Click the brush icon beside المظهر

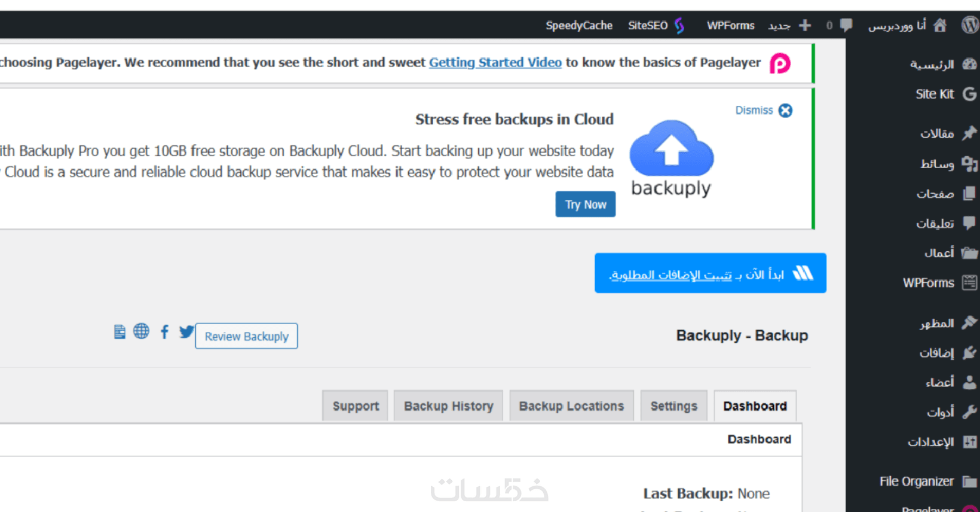pyautogui.click(x=970, y=323)
